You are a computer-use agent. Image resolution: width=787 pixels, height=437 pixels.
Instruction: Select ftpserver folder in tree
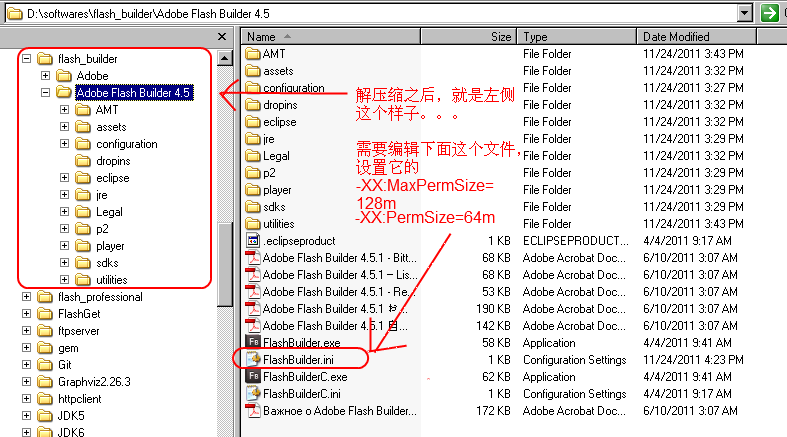78,331
